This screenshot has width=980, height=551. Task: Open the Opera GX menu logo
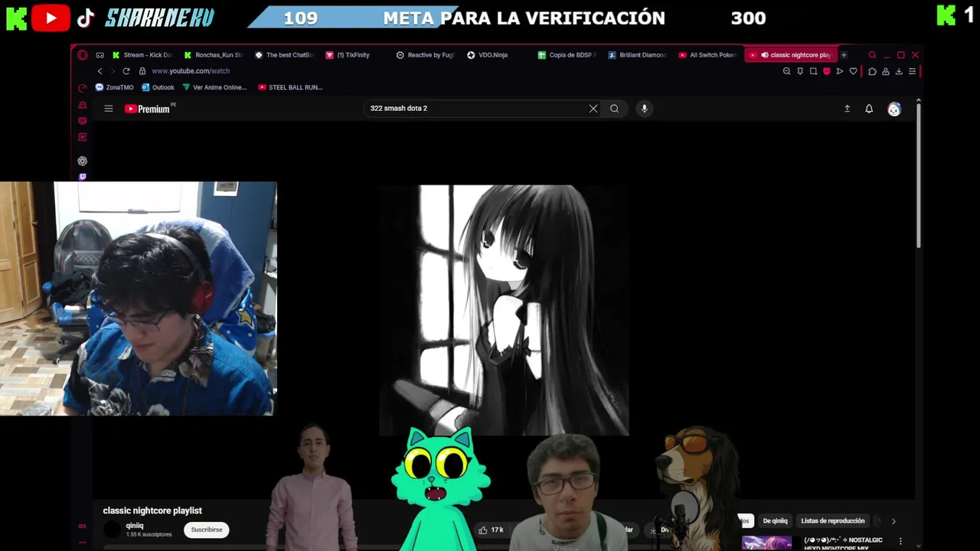point(83,55)
